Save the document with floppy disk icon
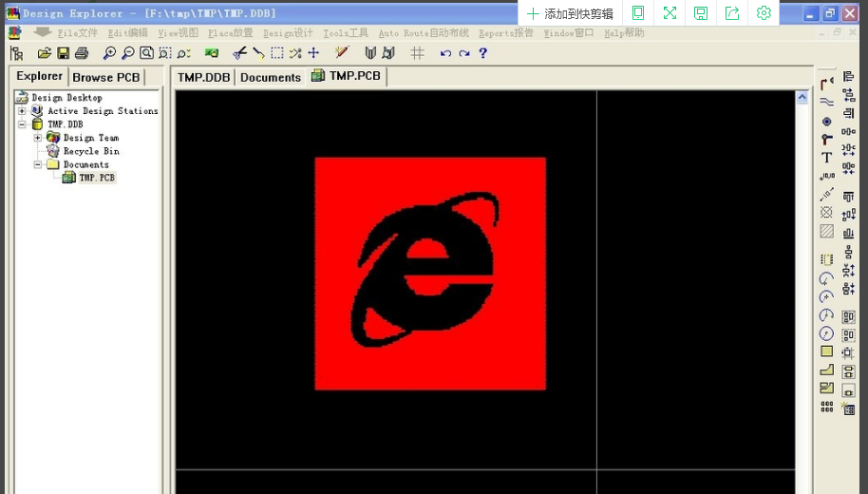Image resolution: width=868 pixels, height=494 pixels. click(63, 53)
